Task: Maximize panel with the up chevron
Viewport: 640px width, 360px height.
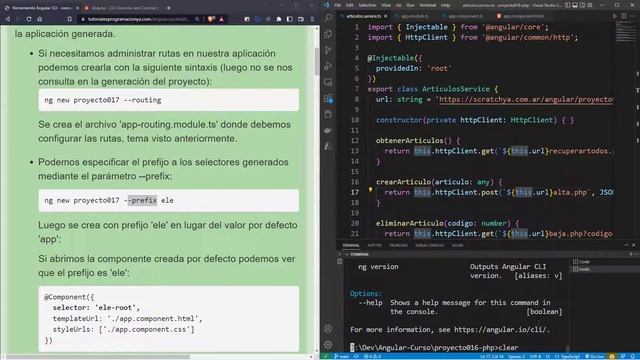Action: point(626,245)
